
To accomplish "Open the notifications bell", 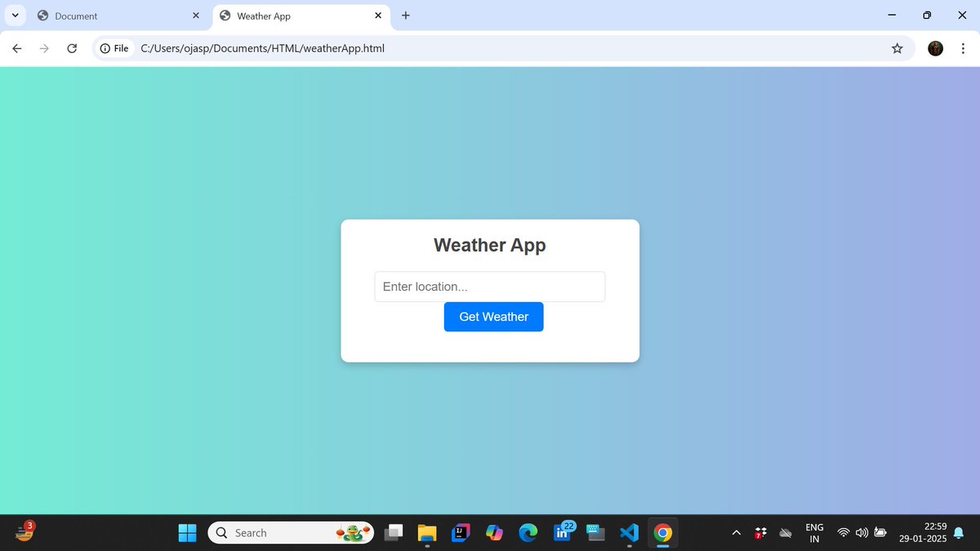I will click(x=959, y=533).
